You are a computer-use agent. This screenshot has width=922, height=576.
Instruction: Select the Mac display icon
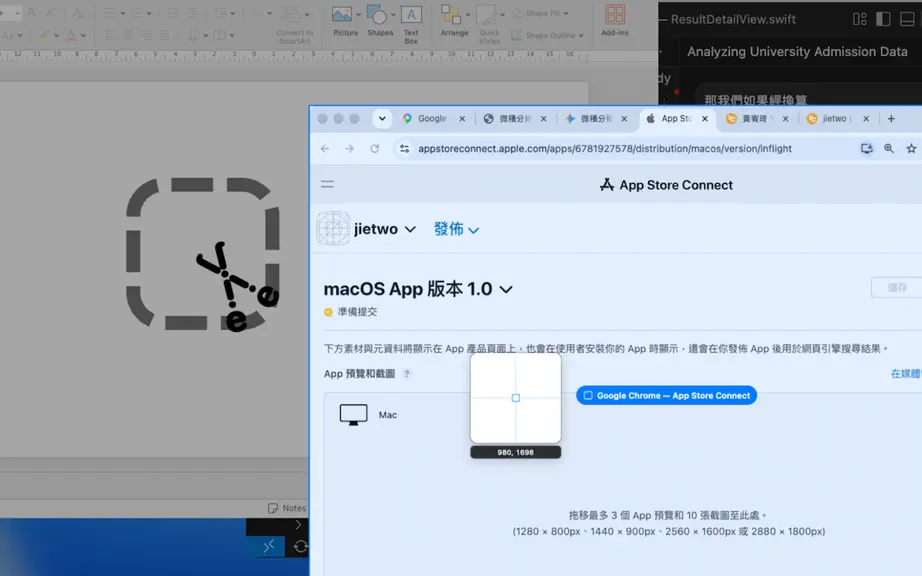click(353, 414)
